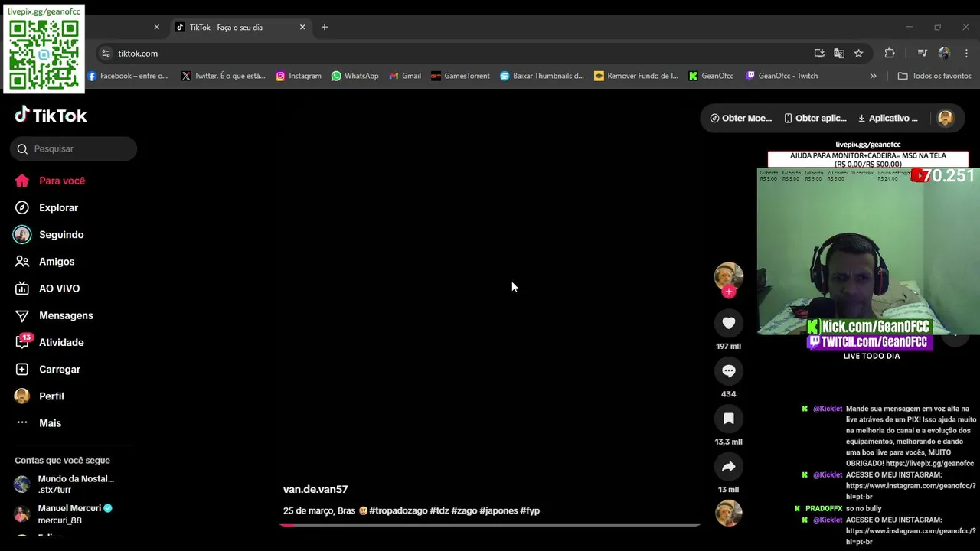The height and width of the screenshot is (551, 980).
Task: Click the Obter Moe... coins button
Action: tap(740, 118)
